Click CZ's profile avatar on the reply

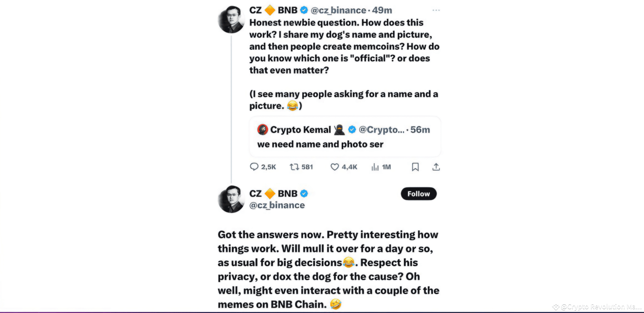click(231, 199)
